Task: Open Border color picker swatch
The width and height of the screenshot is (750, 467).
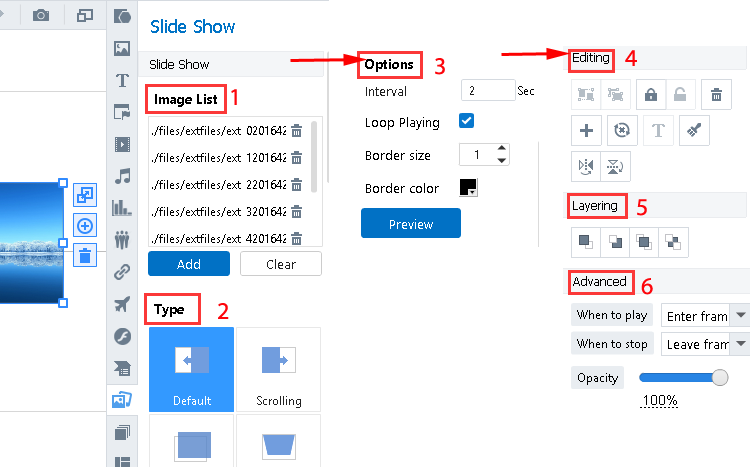Action: 468,187
